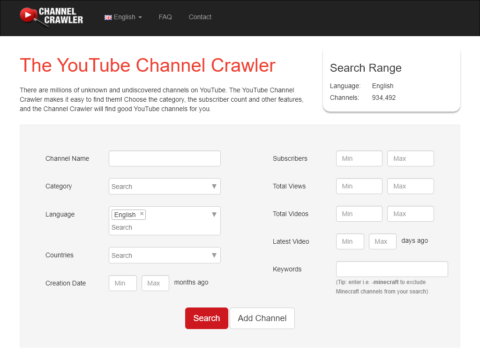Open the Category search dropdown
The height and width of the screenshot is (360, 480).
click(x=165, y=186)
